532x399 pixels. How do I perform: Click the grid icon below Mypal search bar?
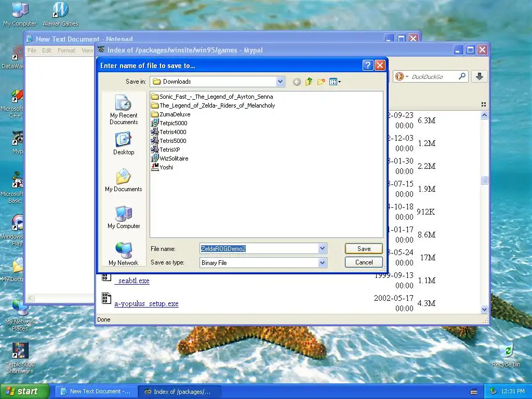[484, 104]
